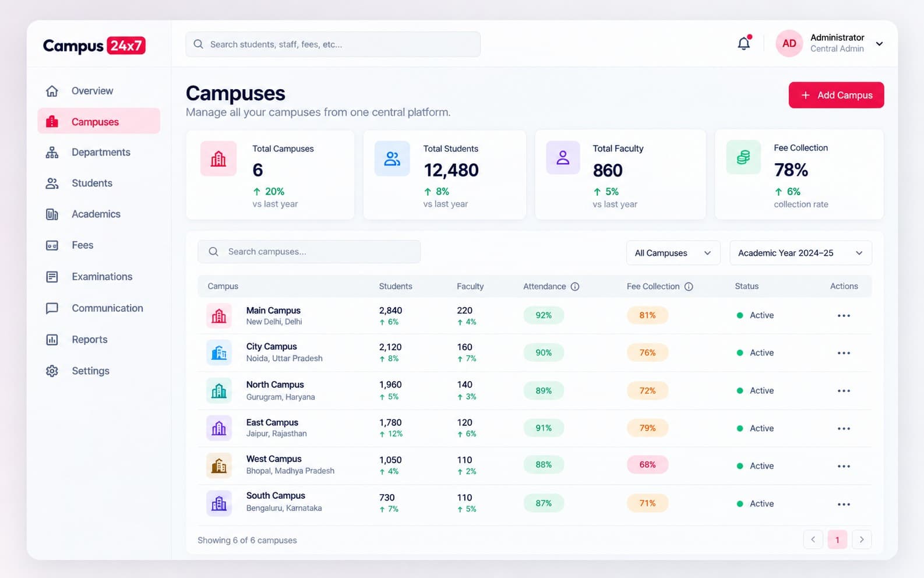Show the Attendance column info icon

[x=575, y=287]
